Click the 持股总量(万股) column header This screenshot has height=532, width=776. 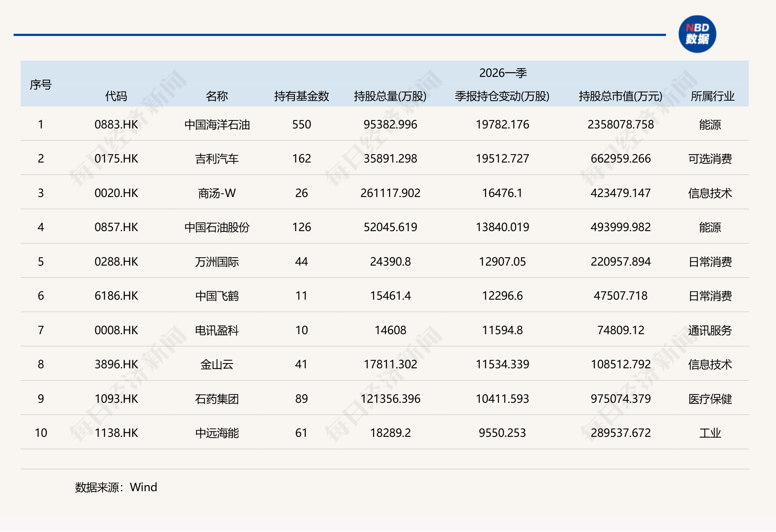391,96
